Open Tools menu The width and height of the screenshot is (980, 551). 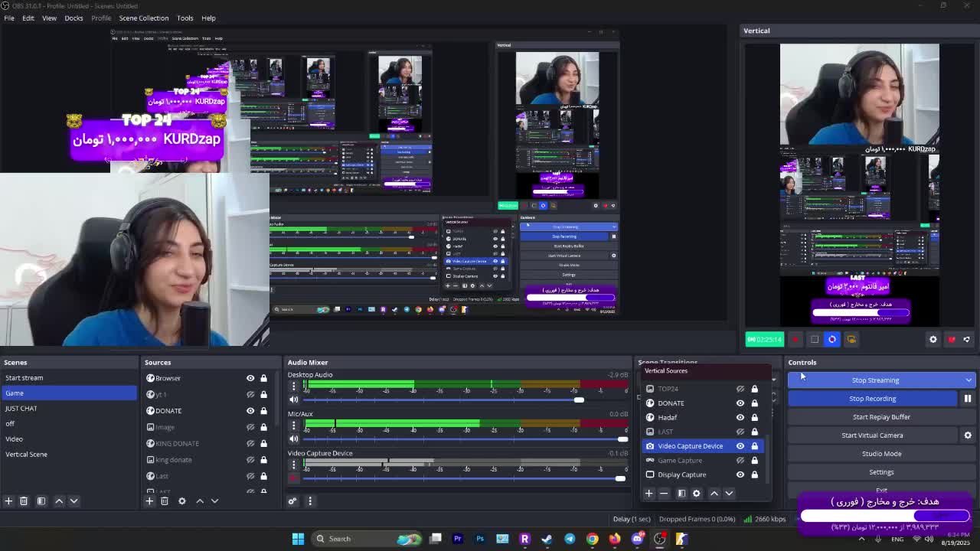pos(185,18)
